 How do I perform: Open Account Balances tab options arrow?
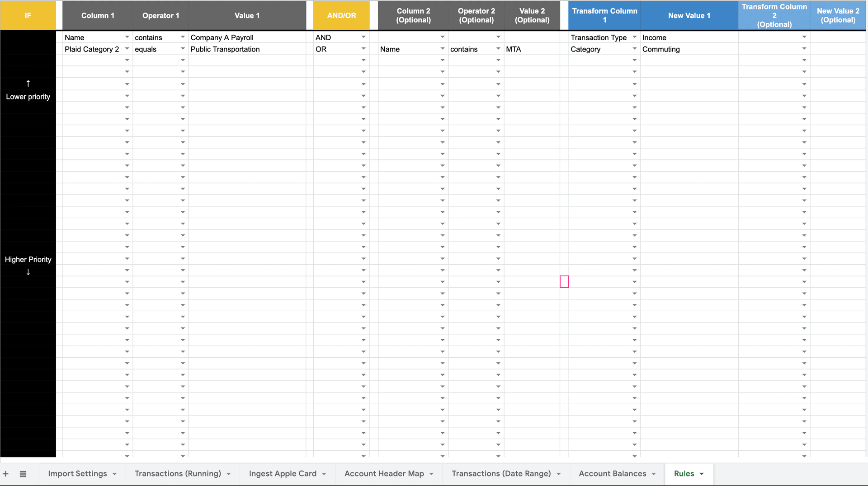click(654, 474)
